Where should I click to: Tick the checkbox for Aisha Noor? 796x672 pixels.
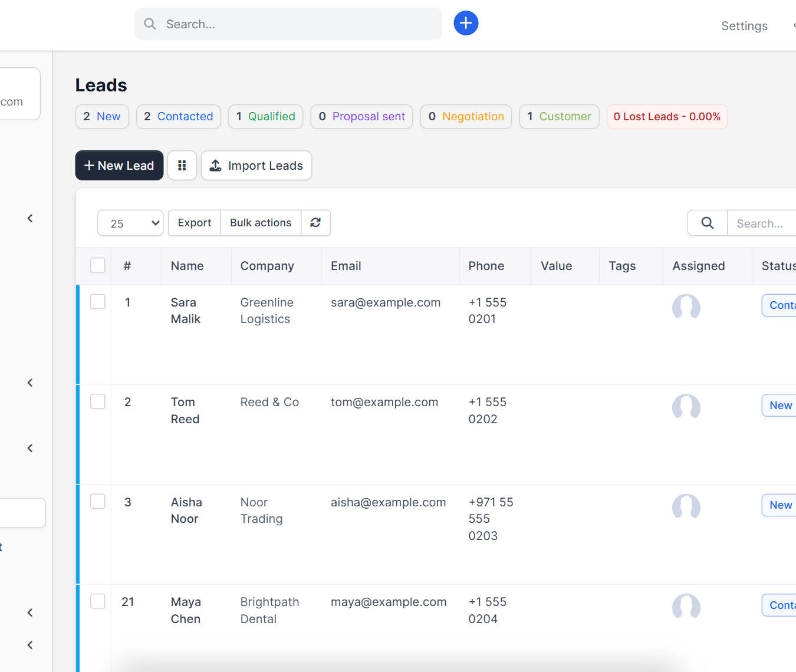click(98, 501)
